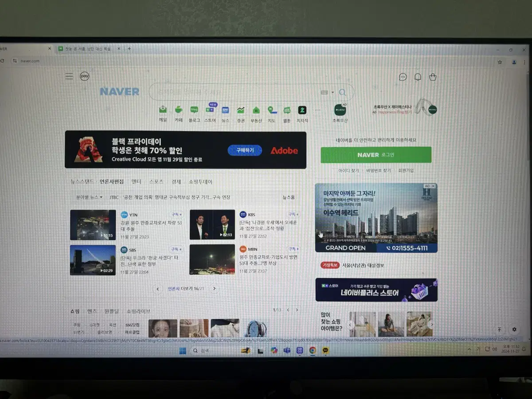Image resolution: width=532 pixels, height=399 pixels.
Task: Open the 부동산 shortcut icon
Action: (256, 110)
